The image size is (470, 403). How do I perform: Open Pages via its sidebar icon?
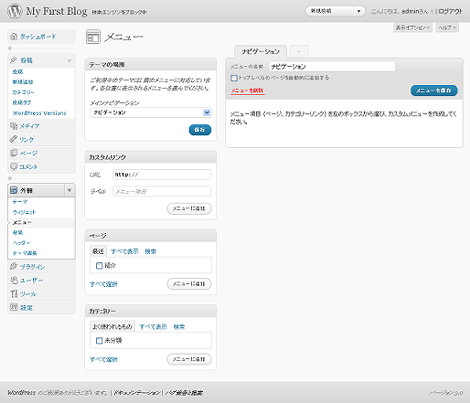14,153
